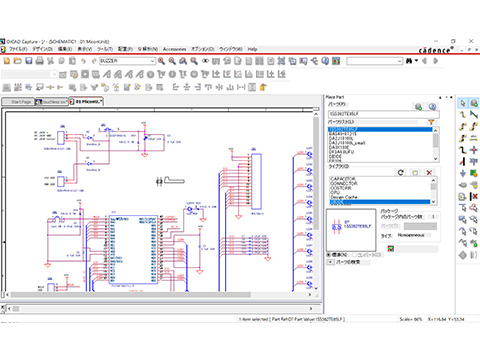Click the eye fisheye view icon
480x360 pixels.
205,61
